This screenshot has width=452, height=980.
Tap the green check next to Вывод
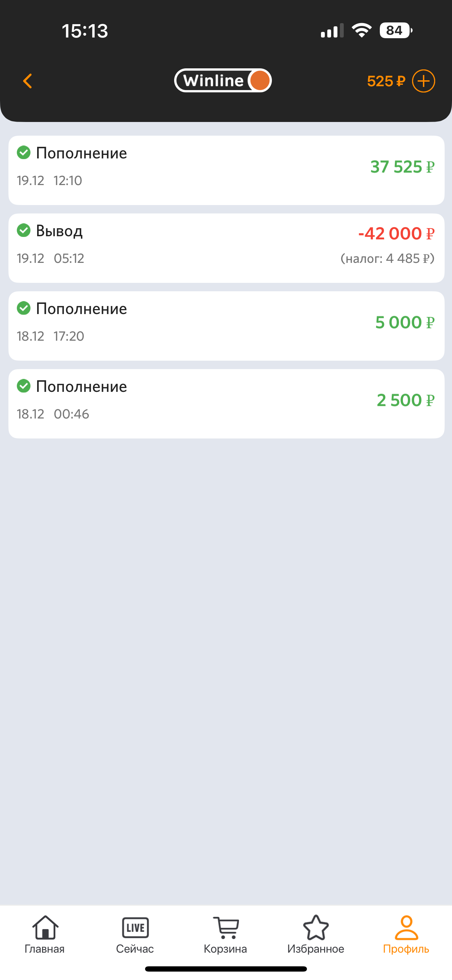click(23, 230)
